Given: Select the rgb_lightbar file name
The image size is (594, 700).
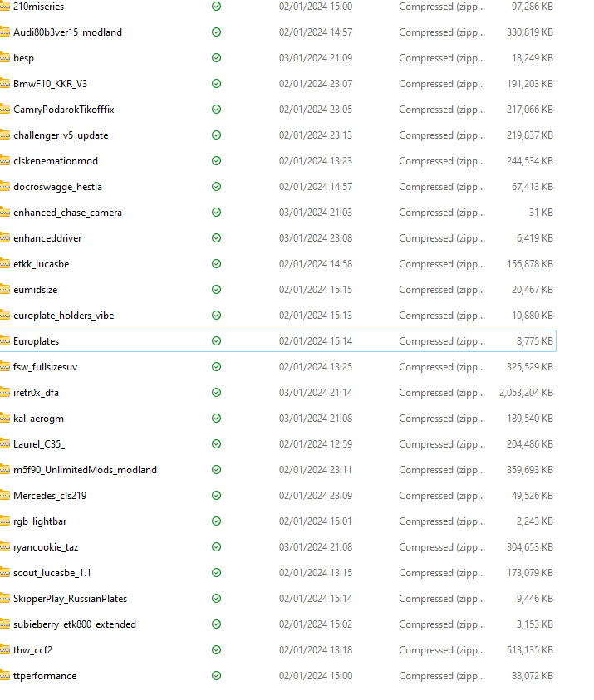Looking at the screenshot, I should [40, 521].
